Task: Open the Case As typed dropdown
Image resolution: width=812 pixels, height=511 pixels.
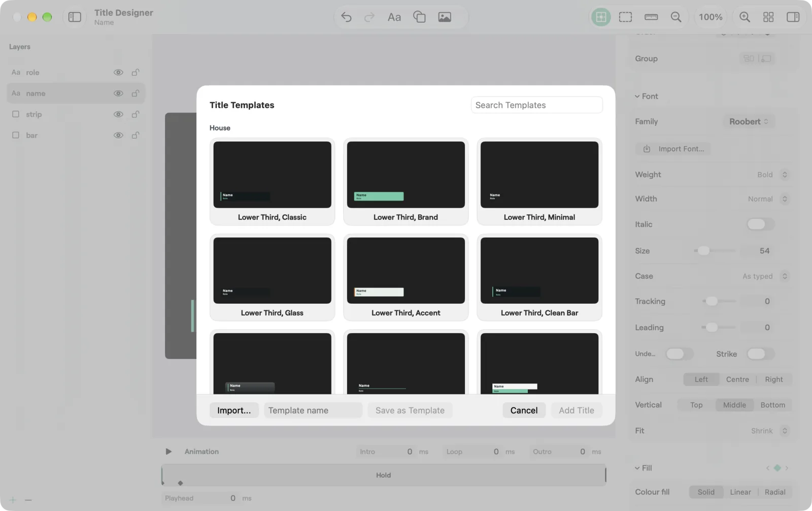Action: 765,276
